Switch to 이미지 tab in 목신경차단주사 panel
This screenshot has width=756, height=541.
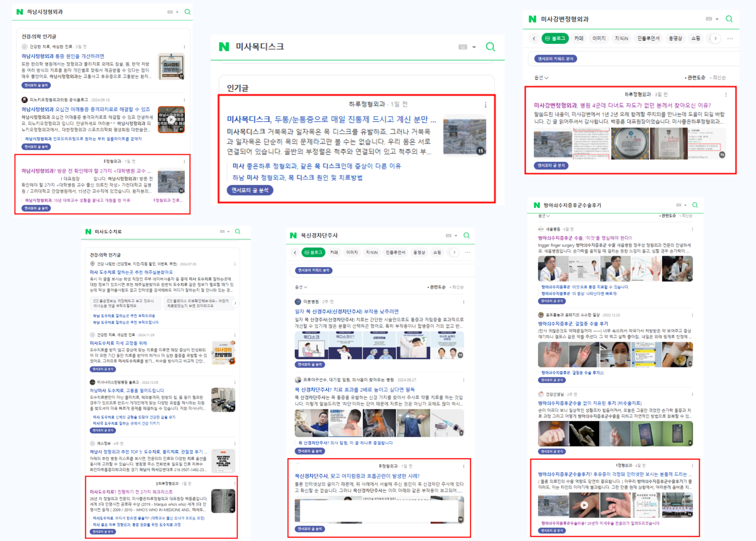pyautogui.click(x=352, y=253)
